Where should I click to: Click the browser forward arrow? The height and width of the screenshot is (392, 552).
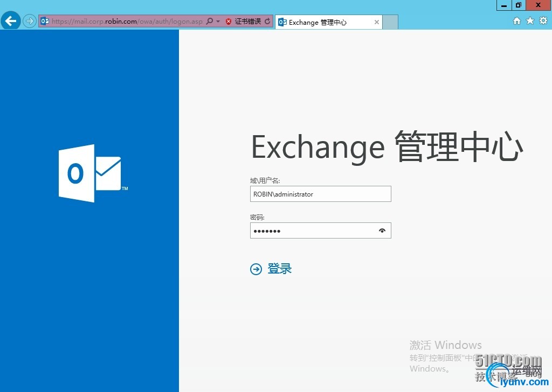(x=30, y=21)
